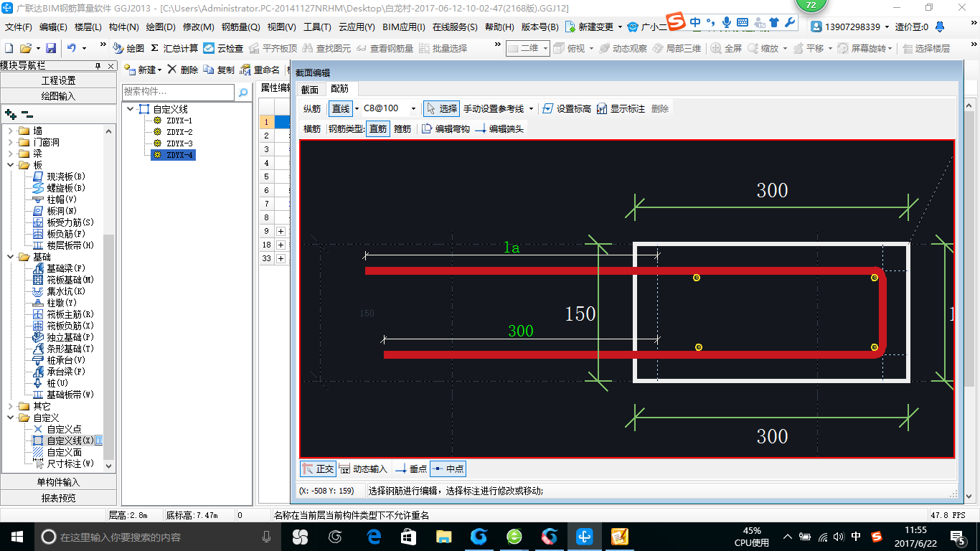Viewport: 980px width, 551px height.
Task: Click 新建 in the component list toolbar
Action: (141, 70)
